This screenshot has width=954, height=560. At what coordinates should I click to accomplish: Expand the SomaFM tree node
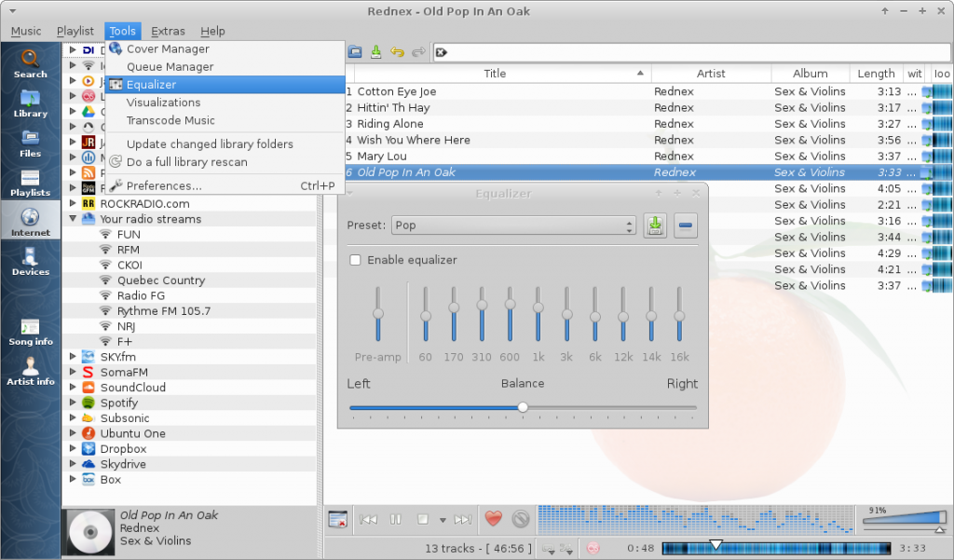(x=73, y=371)
